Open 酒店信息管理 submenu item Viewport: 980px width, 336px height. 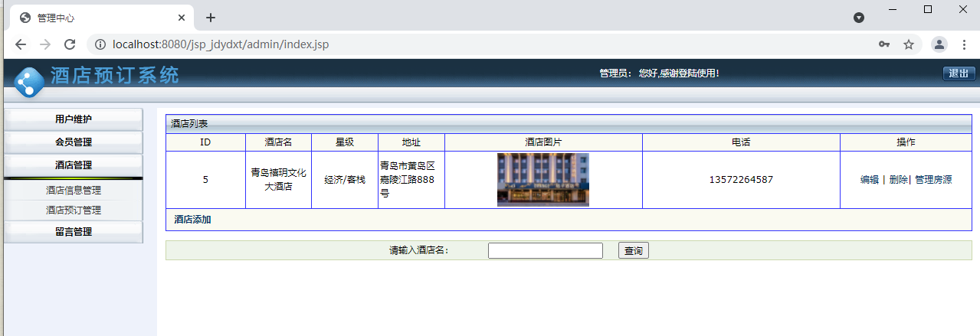[x=74, y=191]
